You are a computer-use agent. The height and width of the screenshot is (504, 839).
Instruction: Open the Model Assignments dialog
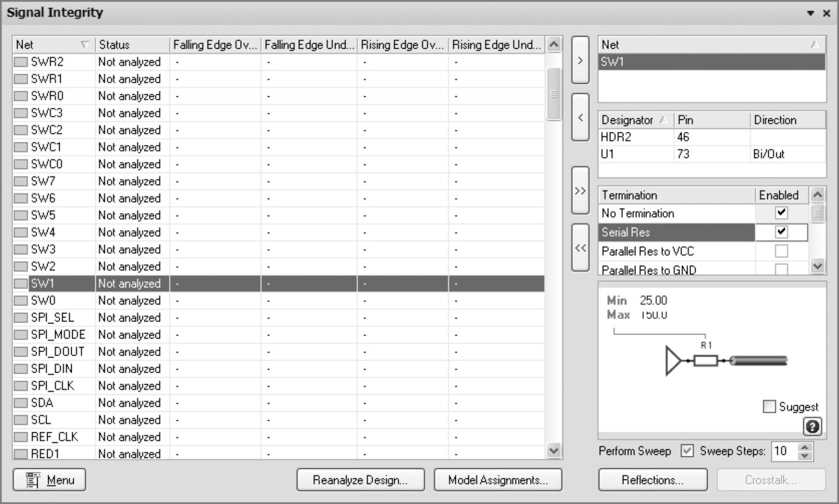point(498,480)
